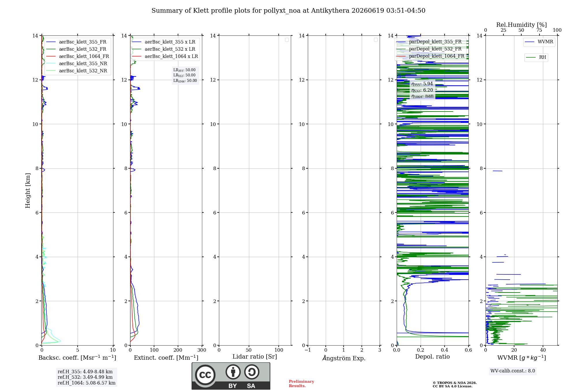Click the Ångström Exp. axis label
This screenshot has height=392, width=577.
tap(344, 358)
